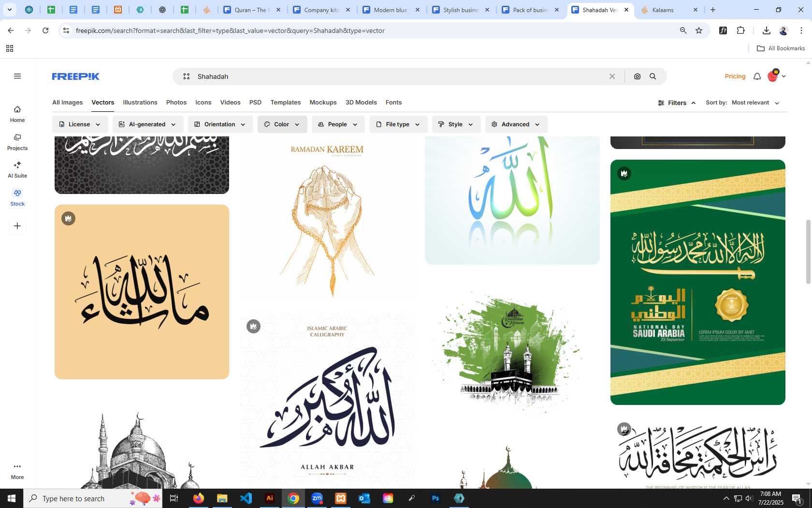Switch to Illustrations tab
Viewport: 812px width, 508px height.
coord(140,103)
